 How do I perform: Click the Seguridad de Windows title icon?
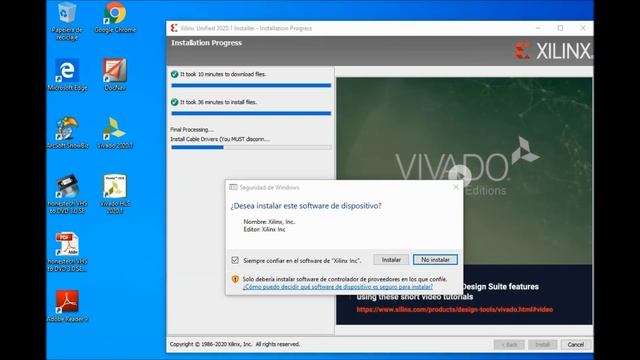(x=233, y=187)
